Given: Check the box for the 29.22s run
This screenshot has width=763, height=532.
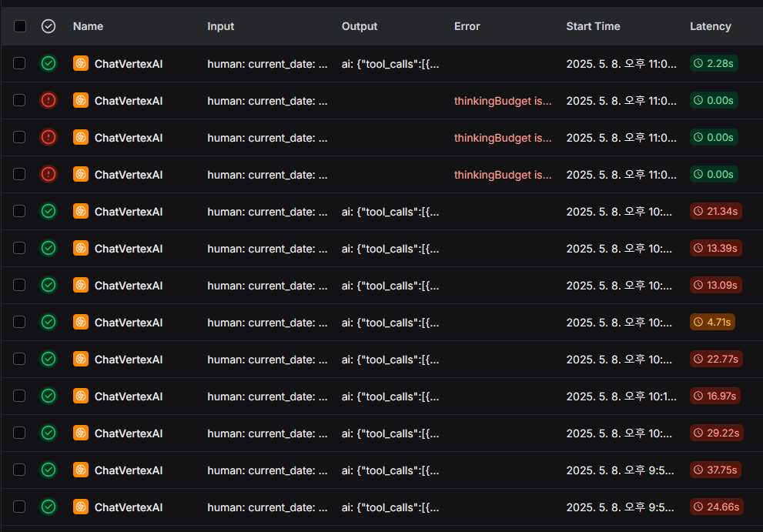Looking at the screenshot, I should click(19, 433).
